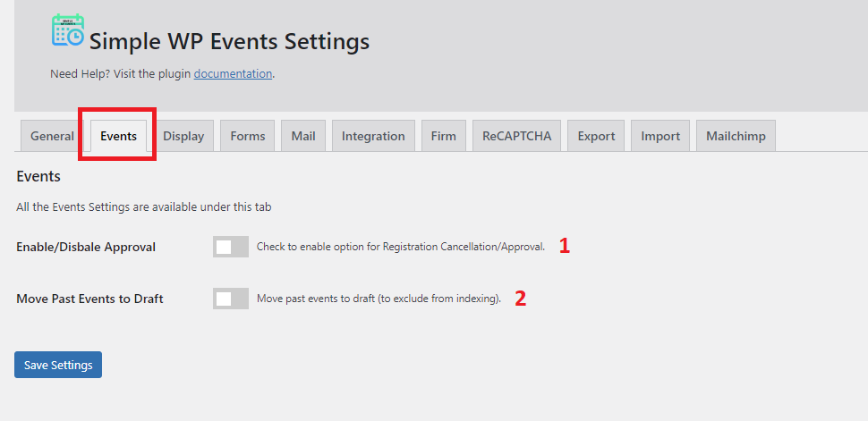
Task: Switch to the Firm tab
Action: pyautogui.click(x=444, y=136)
